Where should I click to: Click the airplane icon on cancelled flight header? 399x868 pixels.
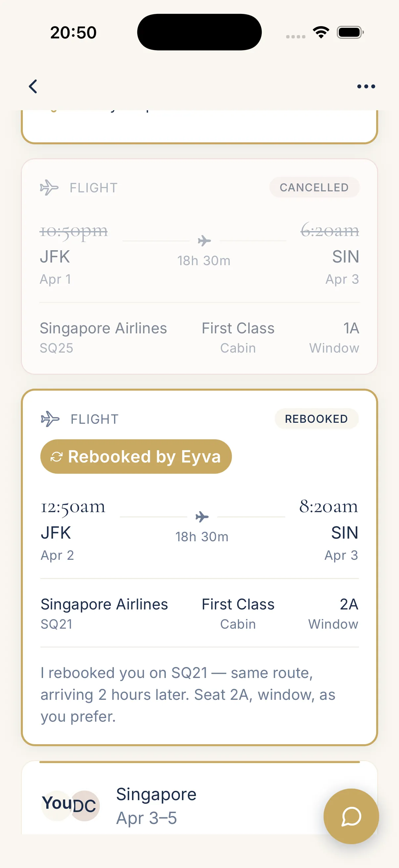(49, 188)
